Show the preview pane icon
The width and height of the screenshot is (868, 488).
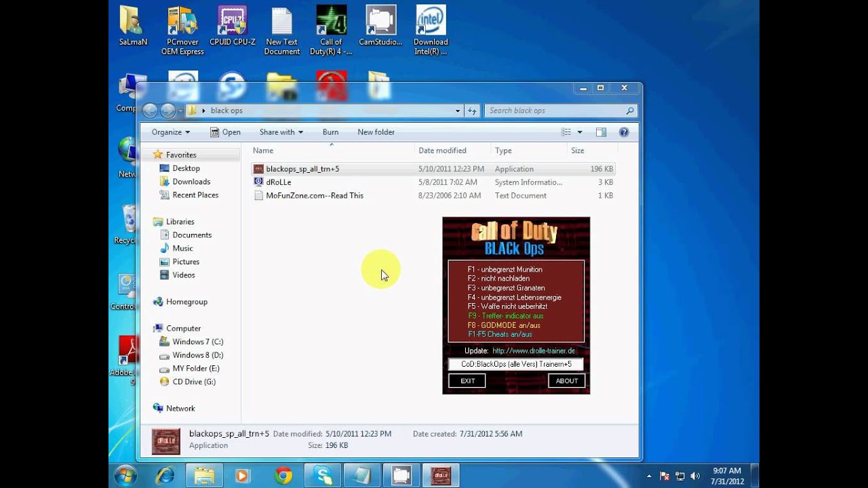(x=601, y=132)
